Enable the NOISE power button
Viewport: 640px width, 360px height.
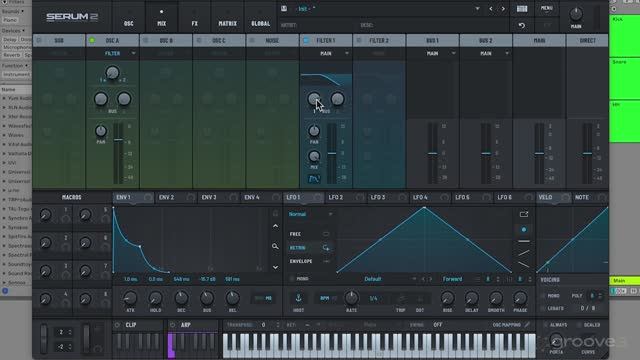(x=252, y=40)
